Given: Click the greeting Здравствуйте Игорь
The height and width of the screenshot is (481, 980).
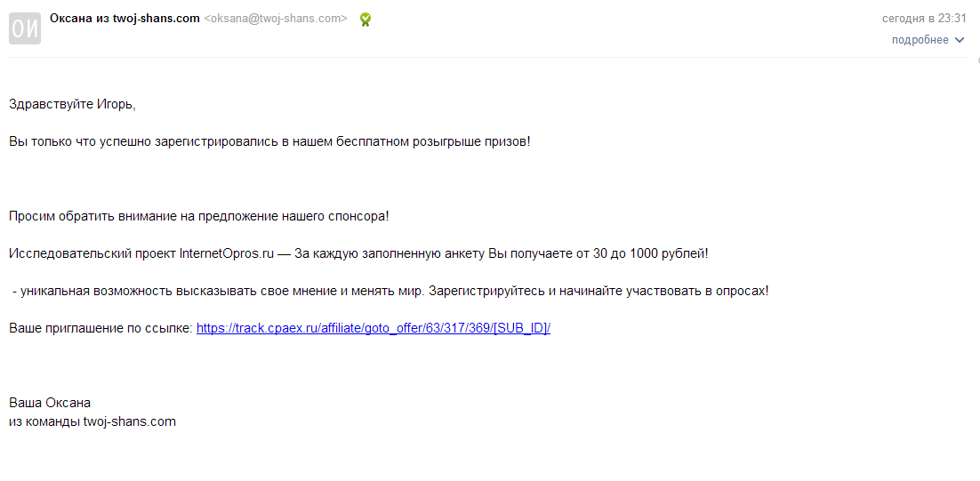Looking at the screenshot, I should [x=72, y=104].
